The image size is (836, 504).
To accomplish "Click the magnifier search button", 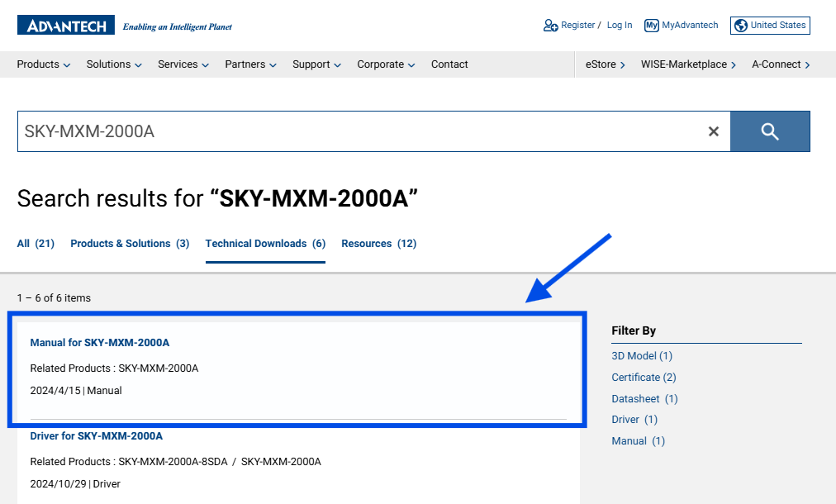I will click(x=770, y=131).
